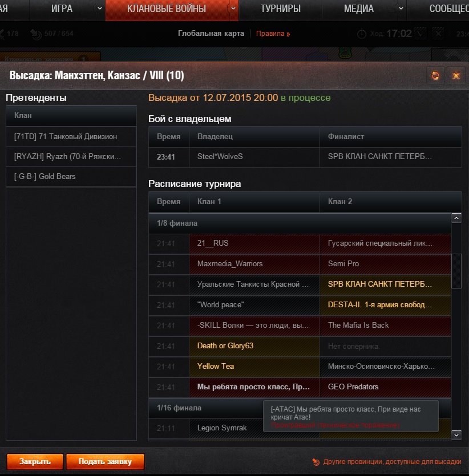Click the "World peace" clan cell
This screenshot has width=469, height=476.
(x=254, y=305)
